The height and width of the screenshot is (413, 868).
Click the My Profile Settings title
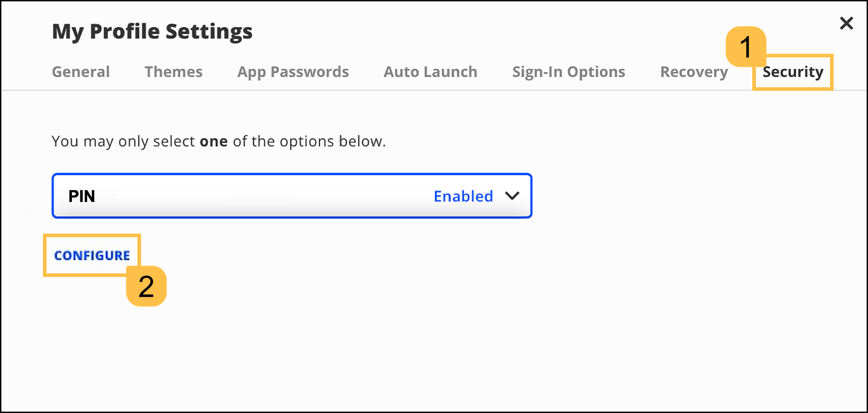click(152, 31)
